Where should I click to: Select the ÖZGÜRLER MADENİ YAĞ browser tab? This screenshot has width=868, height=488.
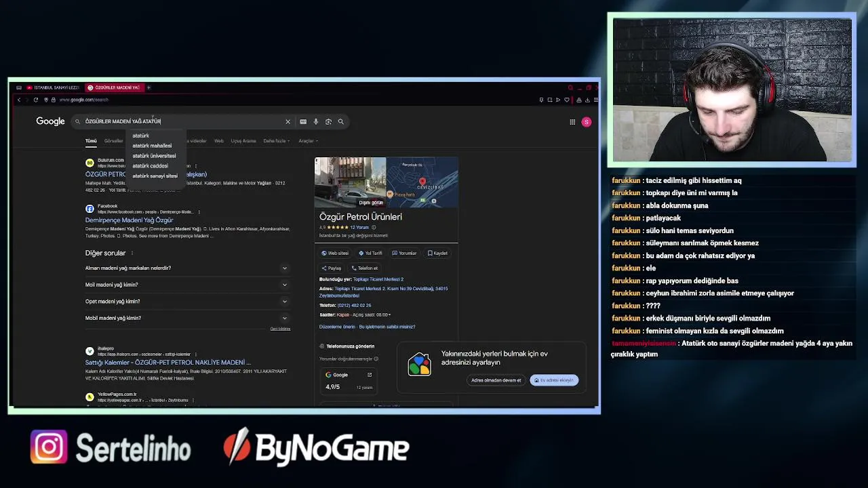(x=113, y=87)
